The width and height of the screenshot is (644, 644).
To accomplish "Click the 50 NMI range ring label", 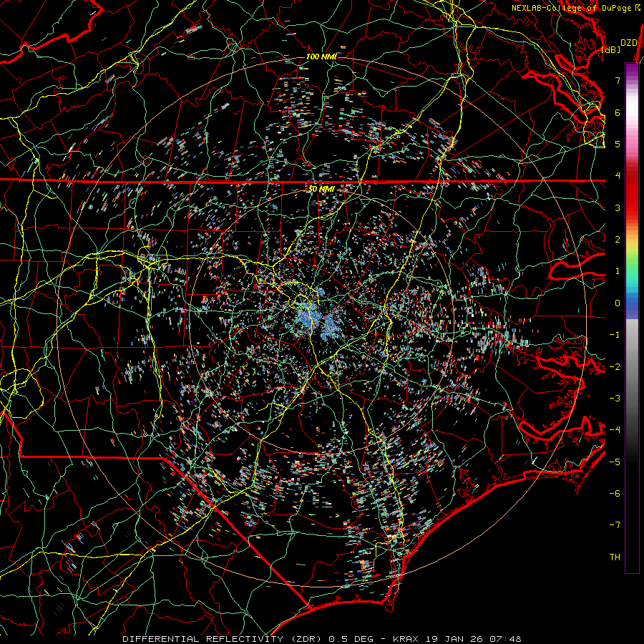I will tap(321, 189).
